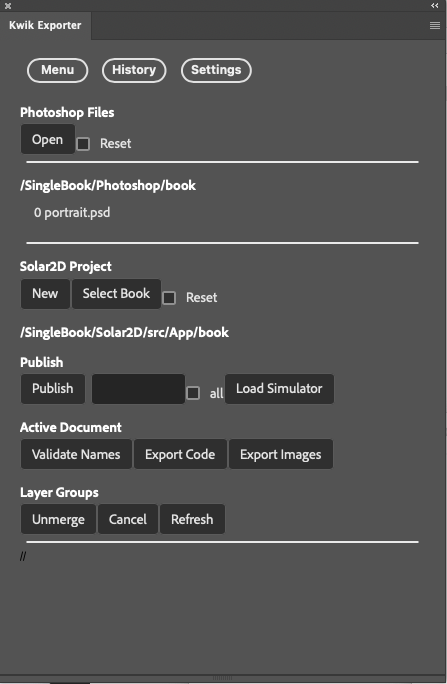Select the 0 portrait.psd file entry
The width and height of the screenshot is (447, 684).
(x=72, y=213)
